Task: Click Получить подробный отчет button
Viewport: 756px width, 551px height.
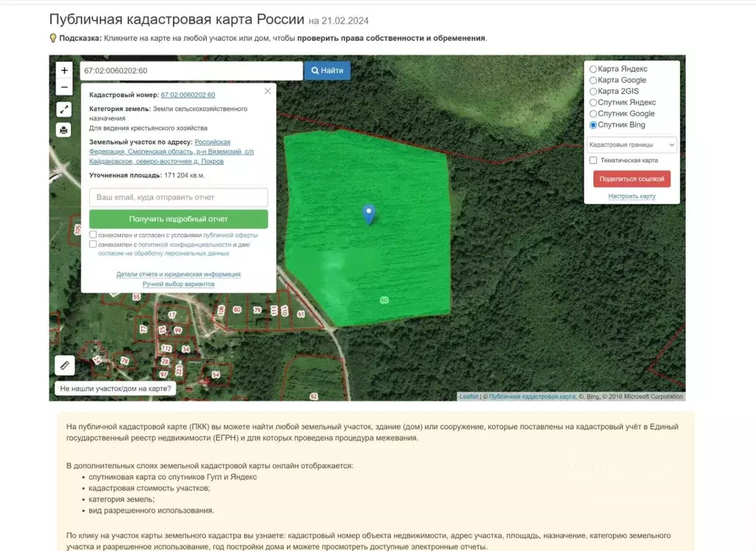Action: pos(178,219)
